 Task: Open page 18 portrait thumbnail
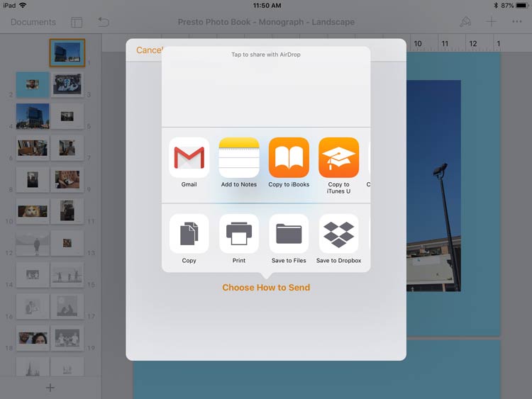coord(33,338)
